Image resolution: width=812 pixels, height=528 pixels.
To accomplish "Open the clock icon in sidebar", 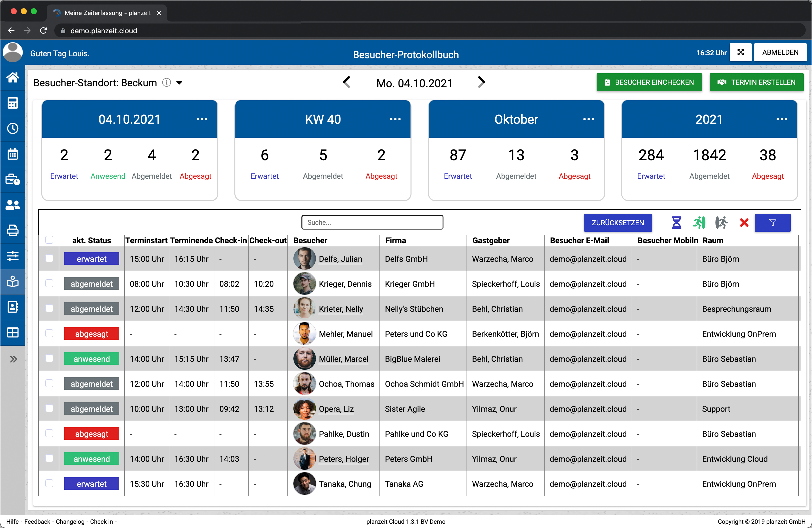I will tap(13, 128).
